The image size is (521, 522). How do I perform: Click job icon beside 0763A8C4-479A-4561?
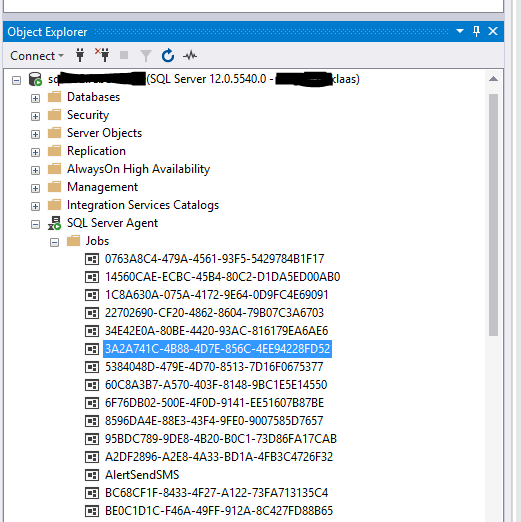(x=92, y=259)
